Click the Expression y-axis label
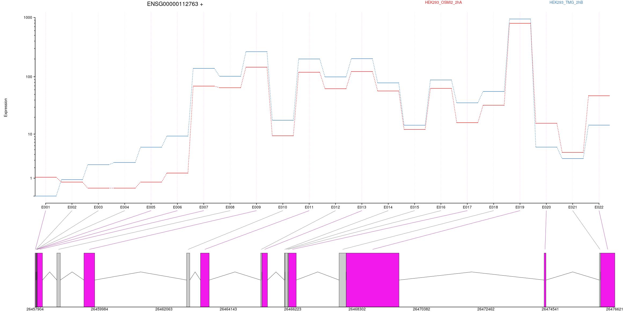This screenshot has height=322, width=644. (x=6, y=108)
